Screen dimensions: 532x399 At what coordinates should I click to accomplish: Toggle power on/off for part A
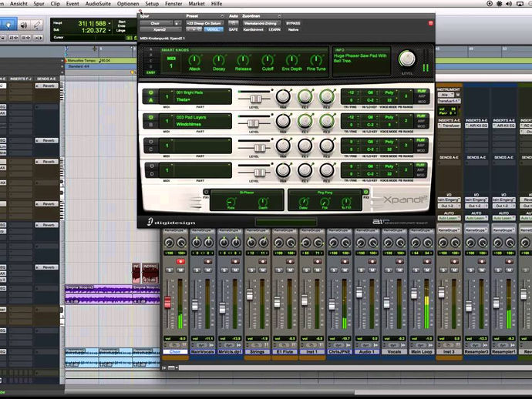pos(151,92)
